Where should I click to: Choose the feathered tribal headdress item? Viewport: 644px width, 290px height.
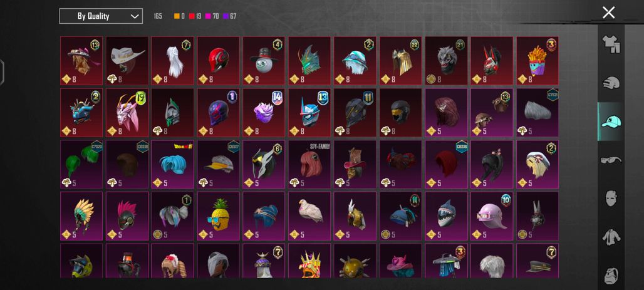coord(81,216)
